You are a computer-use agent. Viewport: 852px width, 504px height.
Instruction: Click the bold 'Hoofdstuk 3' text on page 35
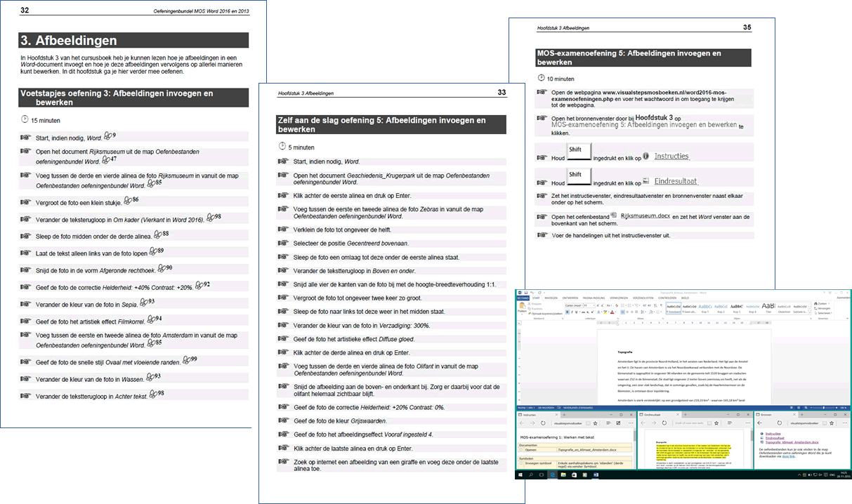(x=655, y=118)
